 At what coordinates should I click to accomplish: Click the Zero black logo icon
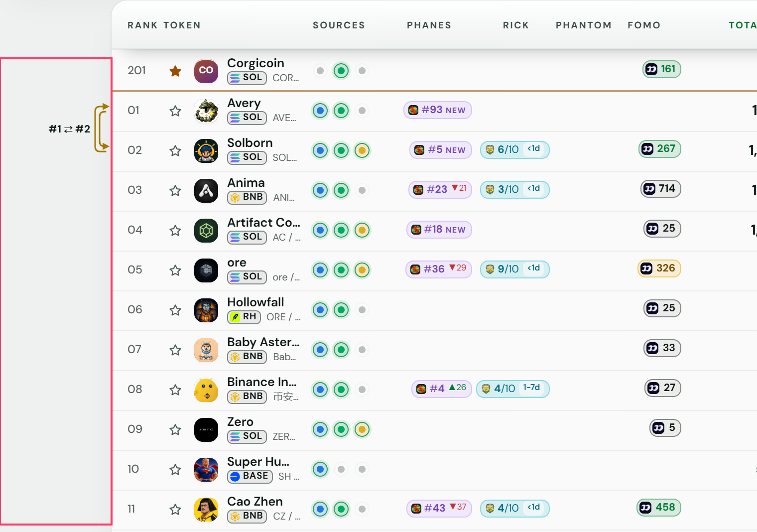[x=206, y=429]
